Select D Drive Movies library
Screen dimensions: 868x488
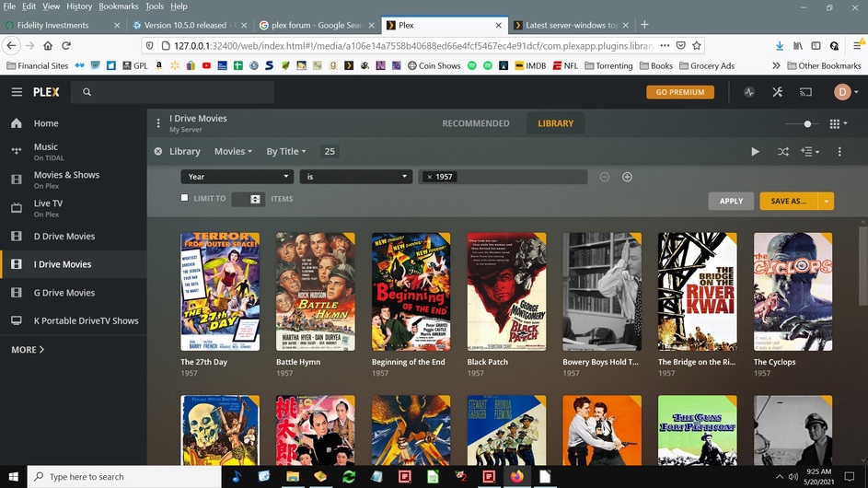coord(73,236)
